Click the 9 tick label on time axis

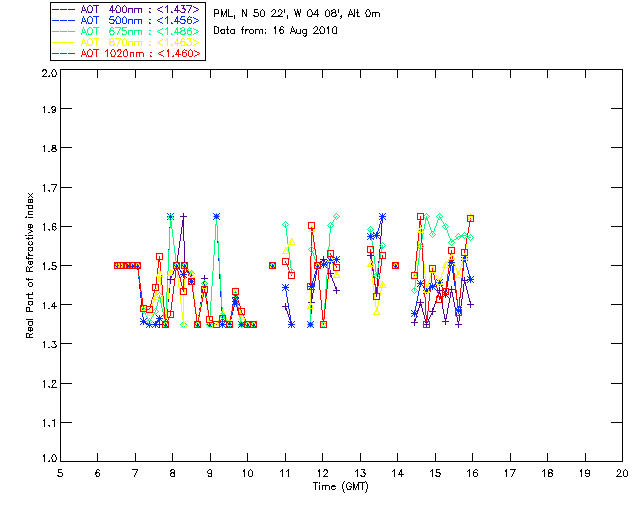pyautogui.click(x=210, y=473)
